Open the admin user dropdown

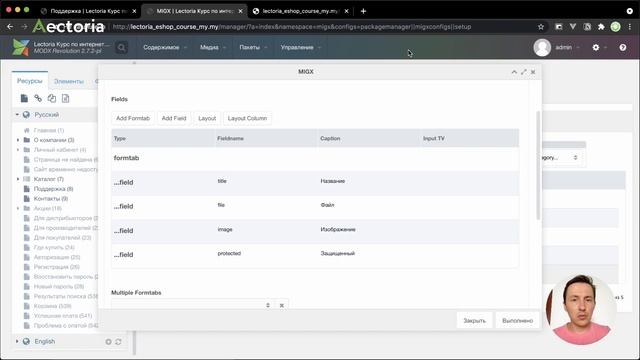click(x=567, y=47)
